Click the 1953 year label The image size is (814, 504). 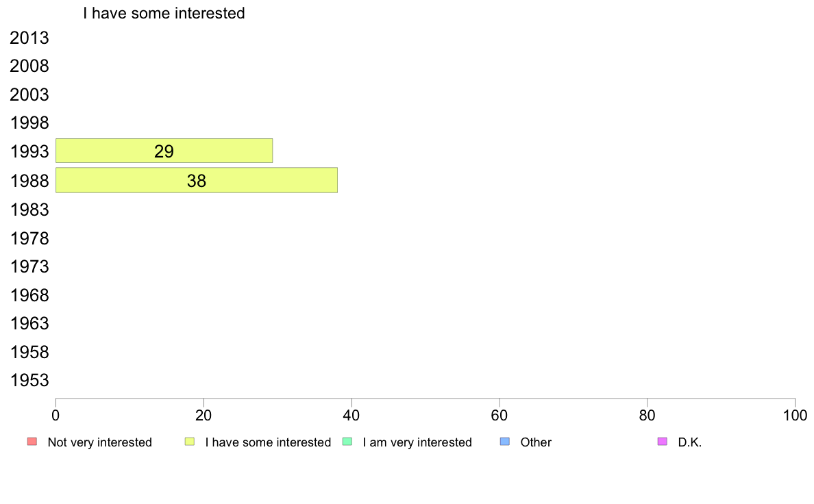(x=29, y=381)
